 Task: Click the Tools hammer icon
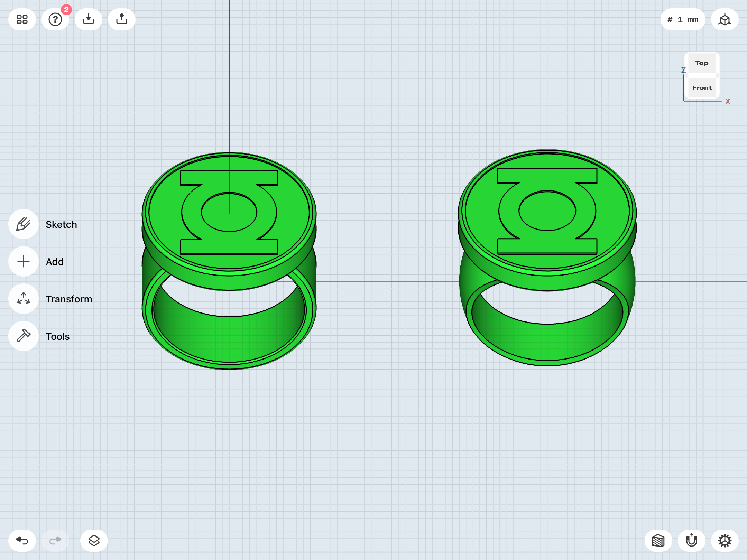click(24, 336)
